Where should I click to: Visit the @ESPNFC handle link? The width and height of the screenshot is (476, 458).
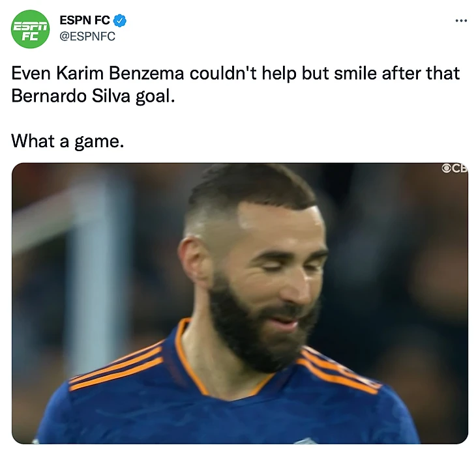pyautogui.click(x=87, y=36)
